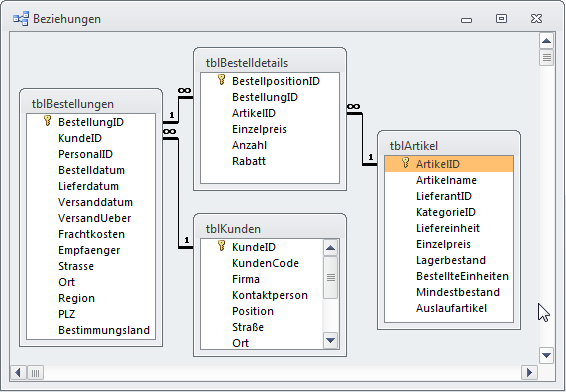Image resolution: width=566 pixels, height=392 pixels.
Task: Click the primary key icon beside BestellungID
Action: (x=47, y=121)
